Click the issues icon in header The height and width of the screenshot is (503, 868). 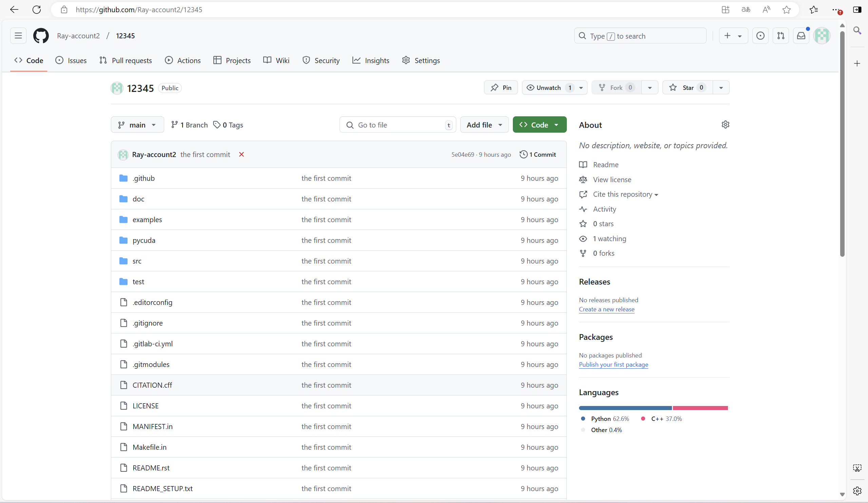[760, 36]
